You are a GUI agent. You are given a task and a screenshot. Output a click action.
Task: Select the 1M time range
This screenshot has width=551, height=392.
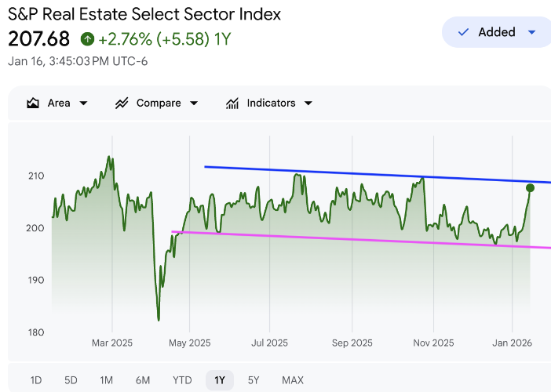[x=106, y=380]
